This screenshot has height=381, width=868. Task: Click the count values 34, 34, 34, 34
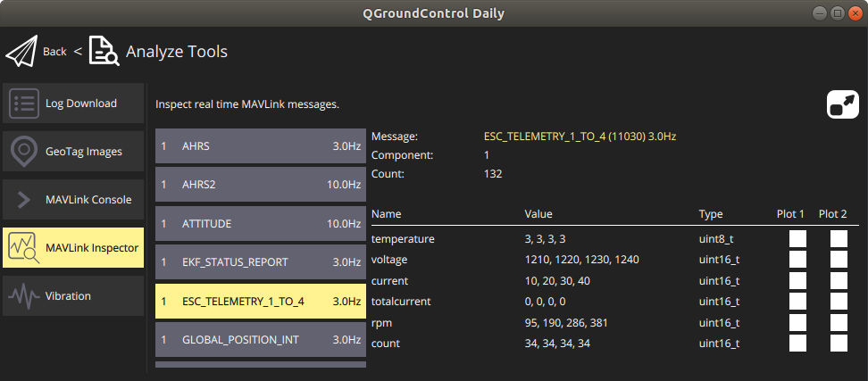pos(557,344)
